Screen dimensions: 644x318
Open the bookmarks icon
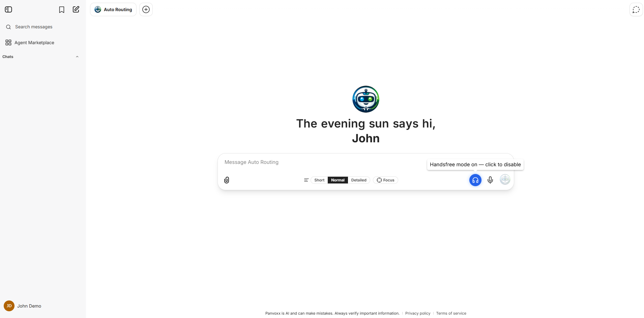coord(62,10)
